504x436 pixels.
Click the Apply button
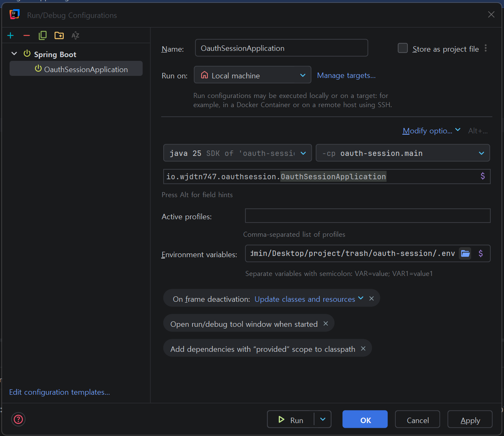[470, 419]
